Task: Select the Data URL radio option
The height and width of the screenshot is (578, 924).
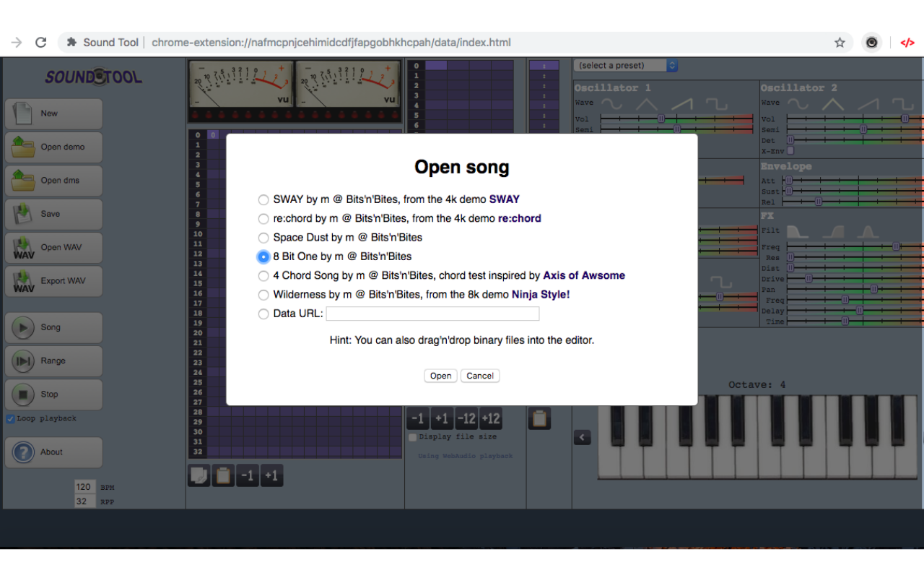Action: (x=263, y=314)
